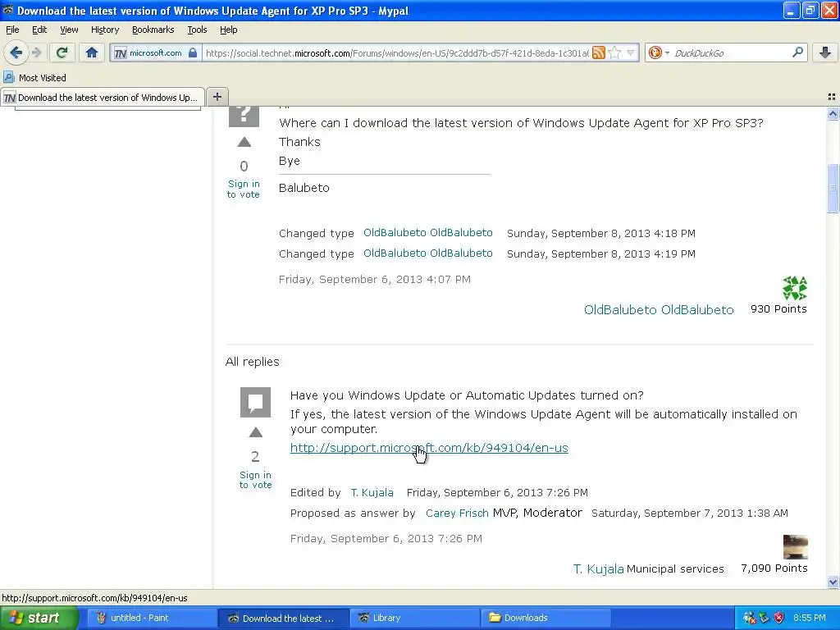The width and height of the screenshot is (840, 630).
Task: Click the All replies heading
Action: pos(253,362)
